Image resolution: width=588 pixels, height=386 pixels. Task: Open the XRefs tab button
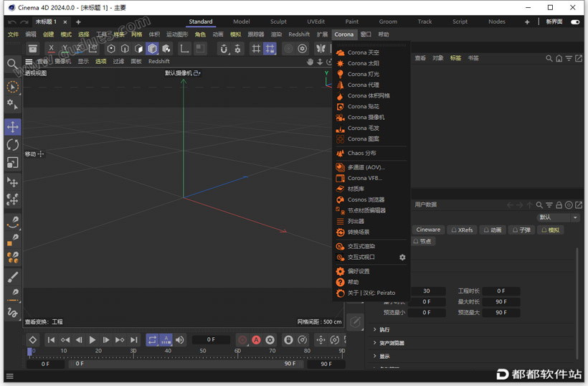tap(462, 230)
